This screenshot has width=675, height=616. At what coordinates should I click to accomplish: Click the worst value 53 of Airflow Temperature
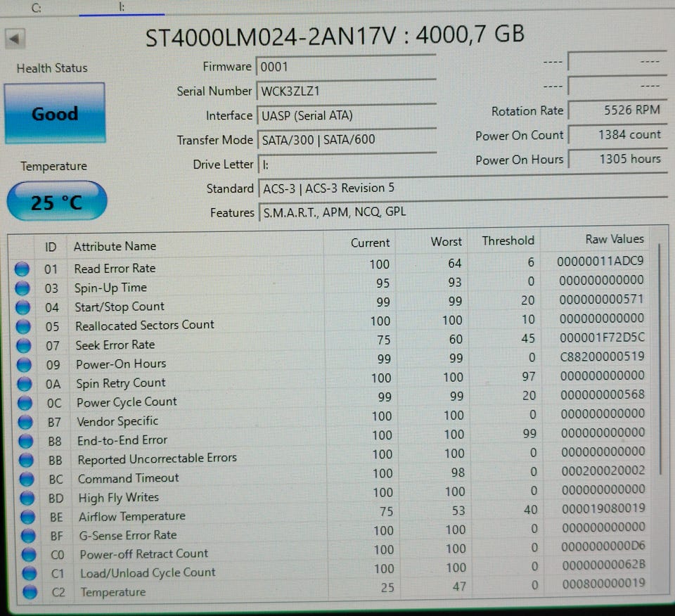click(458, 511)
